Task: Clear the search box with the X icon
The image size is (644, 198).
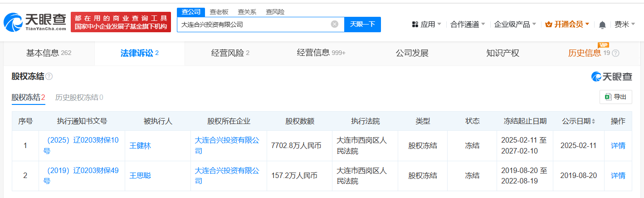Action: coord(334,25)
